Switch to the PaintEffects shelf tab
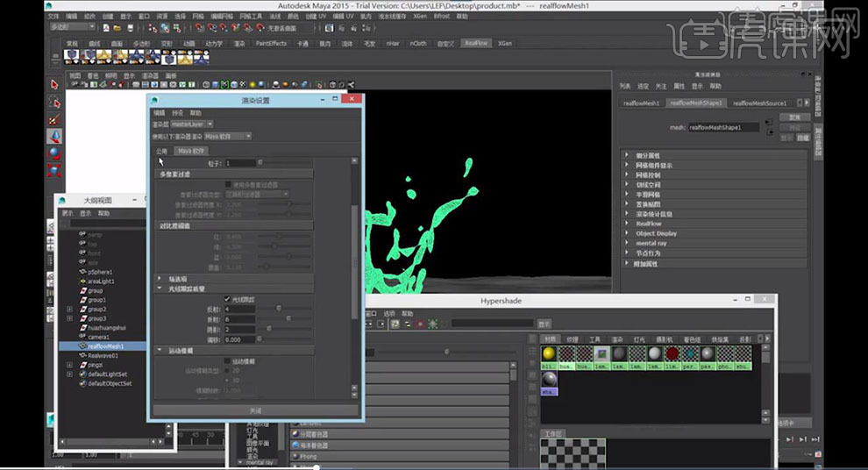The image size is (868, 470). pyautogui.click(x=271, y=43)
